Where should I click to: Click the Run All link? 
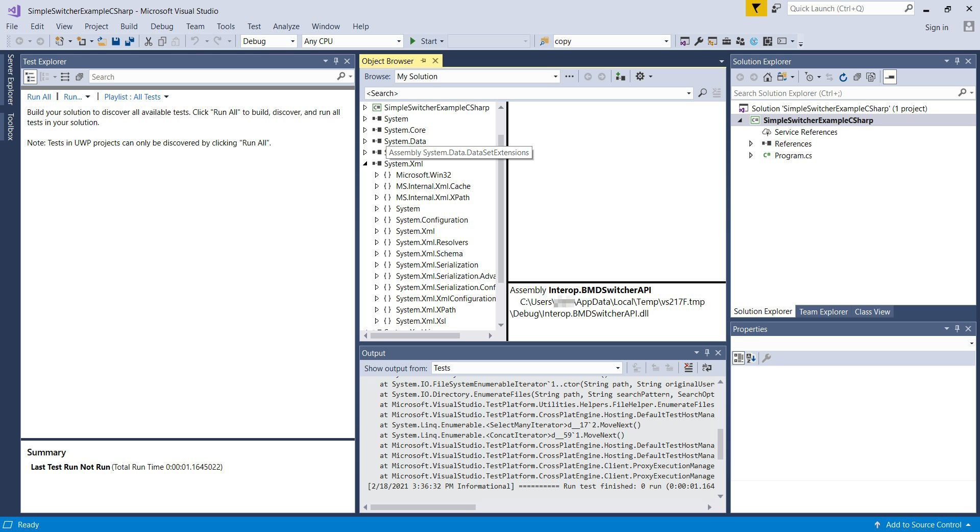39,97
